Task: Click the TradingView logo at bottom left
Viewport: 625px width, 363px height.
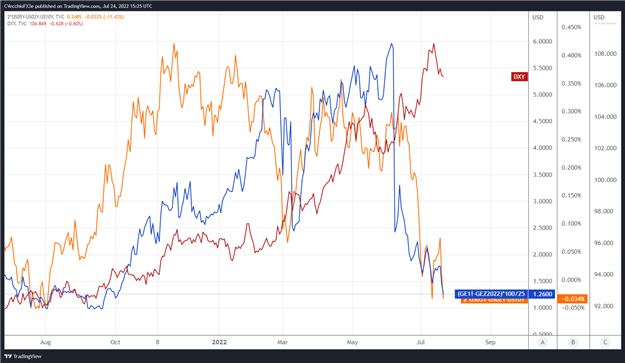Action: click(x=23, y=356)
